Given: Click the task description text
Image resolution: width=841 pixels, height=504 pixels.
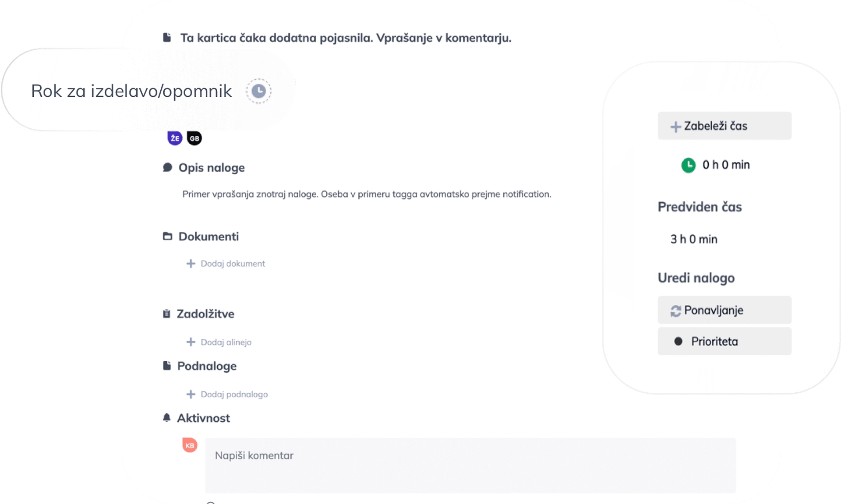Looking at the screenshot, I should click(367, 194).
